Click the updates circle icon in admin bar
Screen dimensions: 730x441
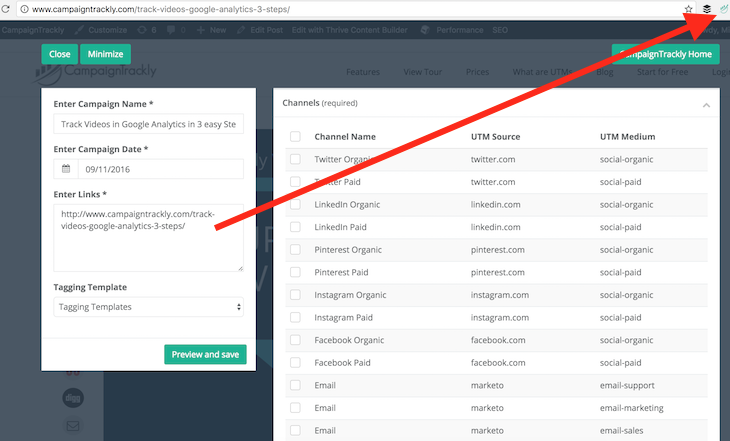[142, 30]
